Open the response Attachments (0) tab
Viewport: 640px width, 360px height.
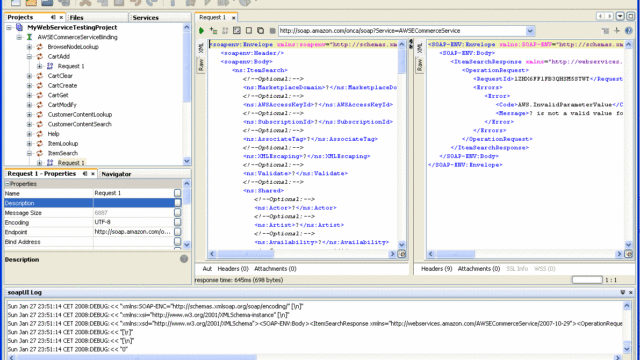(x=479, y=269)
